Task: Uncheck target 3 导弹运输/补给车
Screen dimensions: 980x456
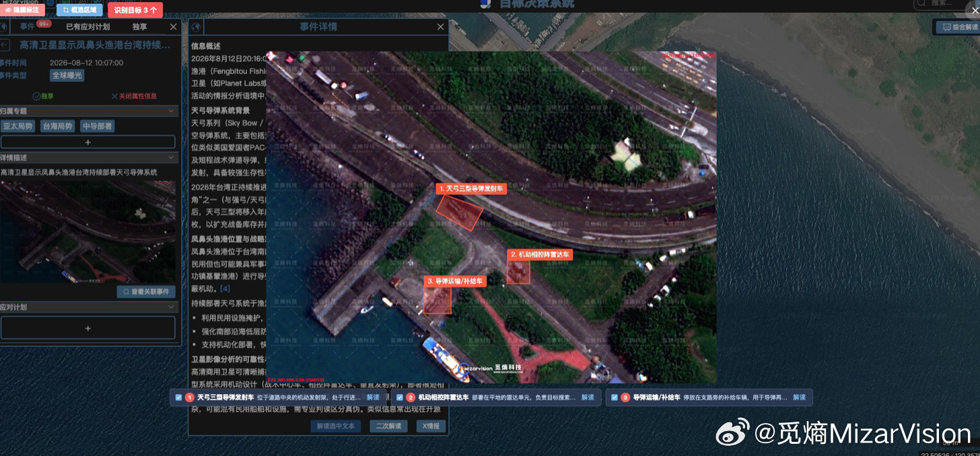Action: tap(615, 397)
